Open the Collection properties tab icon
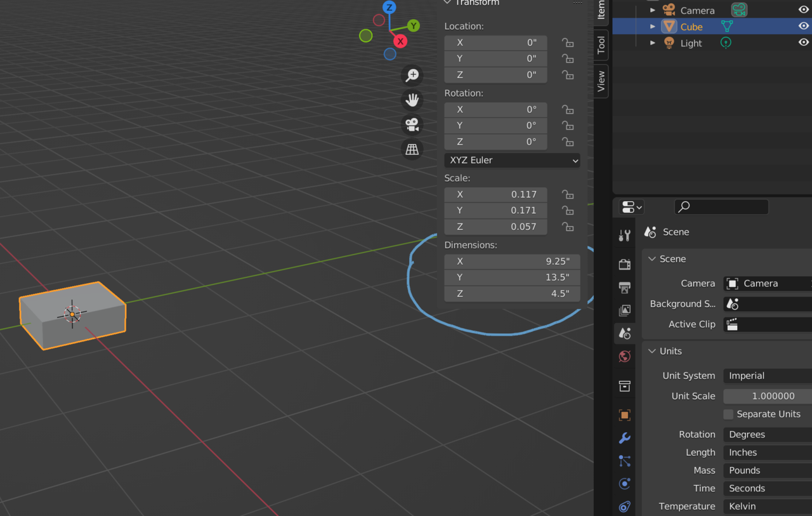Image resolution: width=812 pixels, height=516 pixels. coord(624,386)
